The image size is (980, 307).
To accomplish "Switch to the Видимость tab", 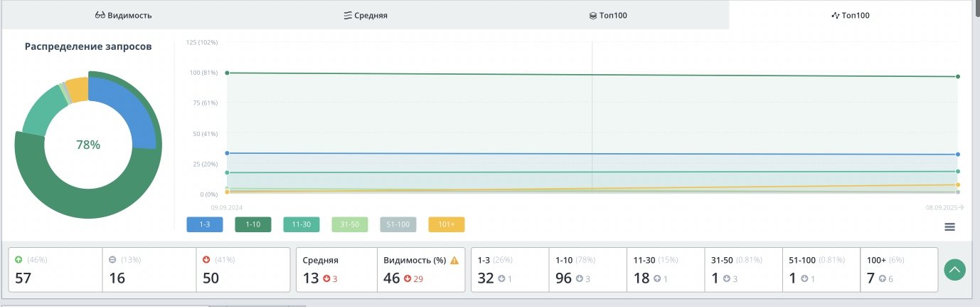I will [123, 15].
